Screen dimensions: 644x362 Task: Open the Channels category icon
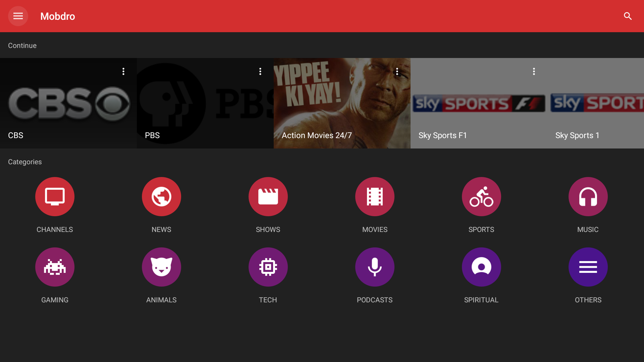pos(55,196)
